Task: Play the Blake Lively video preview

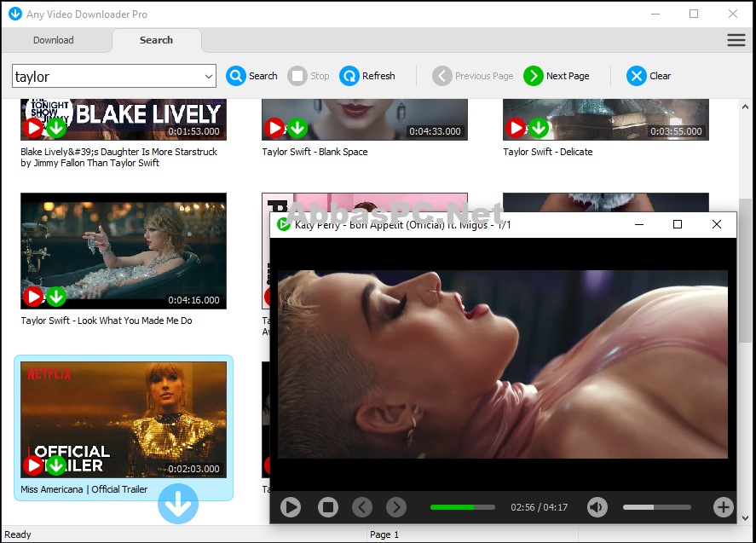Action: click(x=33, y=128)
